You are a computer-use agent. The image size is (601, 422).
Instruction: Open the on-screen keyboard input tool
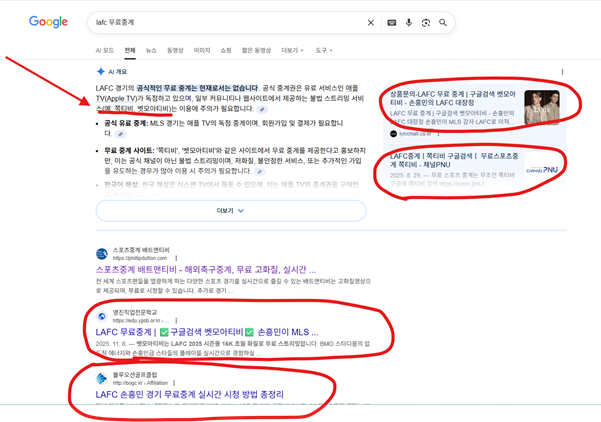point(391,22)
